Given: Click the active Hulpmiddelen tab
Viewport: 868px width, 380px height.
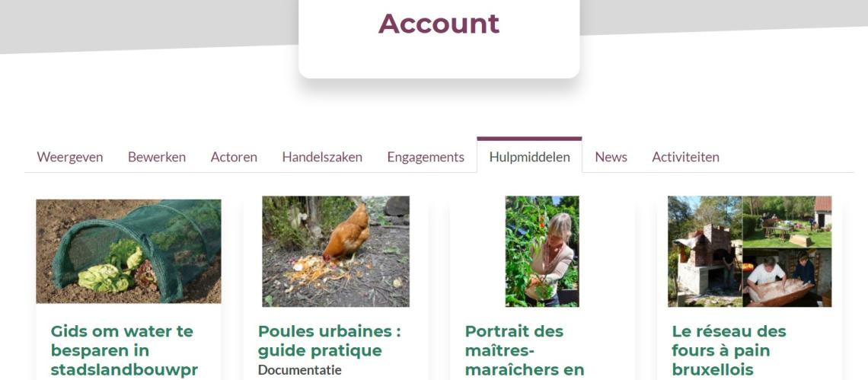Looking at the screenshot, I should (x=529, y=157).
